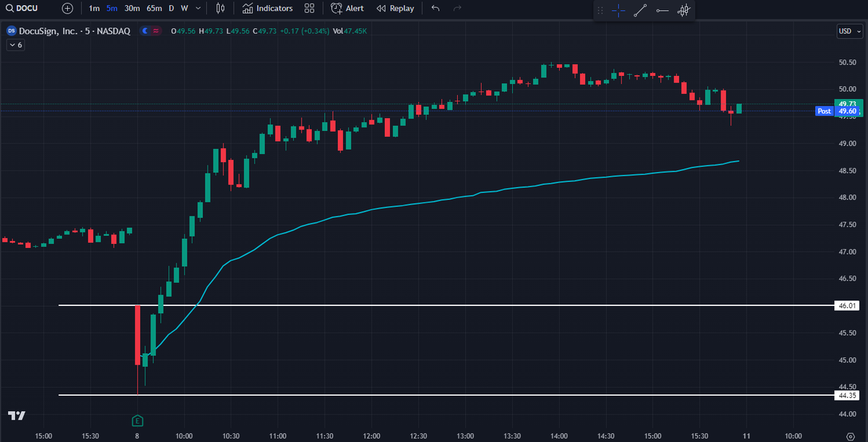Click the compare or add symbol plus icon
Image resolution: width=868 pixels, height=442 pixels.
[x=67, y=9]
